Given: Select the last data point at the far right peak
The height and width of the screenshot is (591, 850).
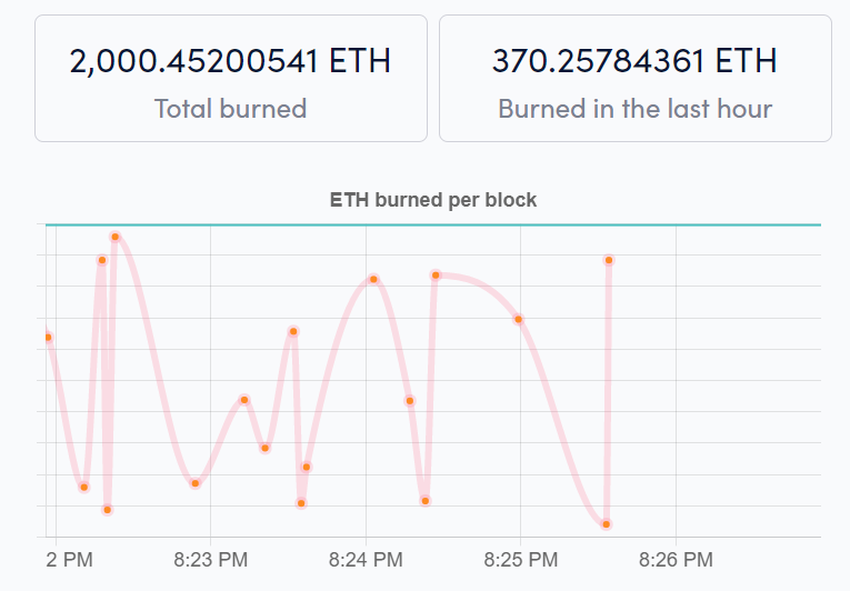Looking at the screenshot, I should click(x=609, y=260).
